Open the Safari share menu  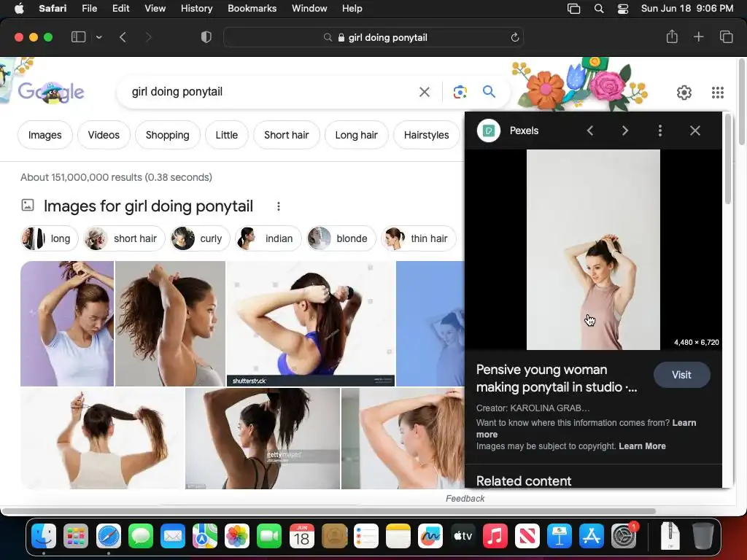(672, 36)
